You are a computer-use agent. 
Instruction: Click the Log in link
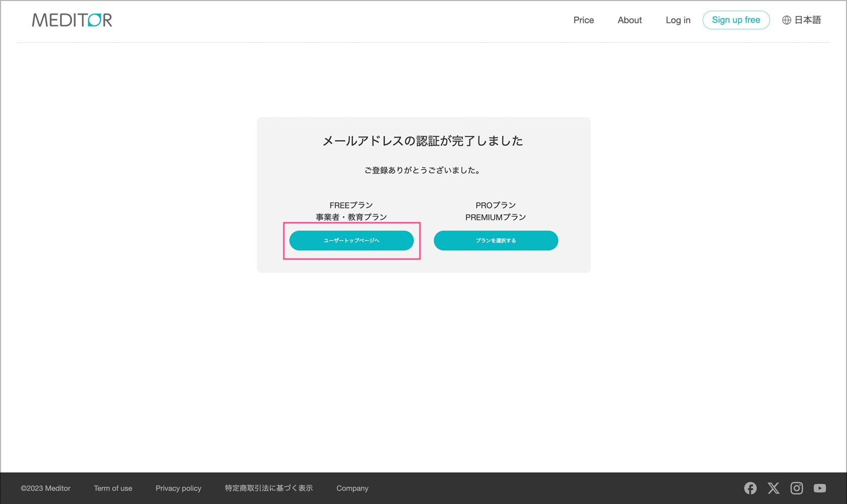pyautogui.click(x=678, y=20)
